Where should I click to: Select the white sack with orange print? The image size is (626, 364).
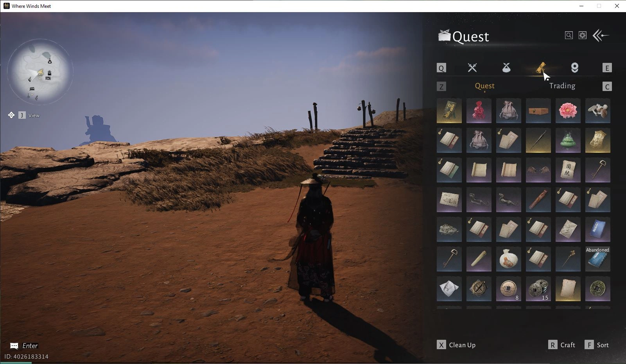pyautogui.click(x=508, y=259)
